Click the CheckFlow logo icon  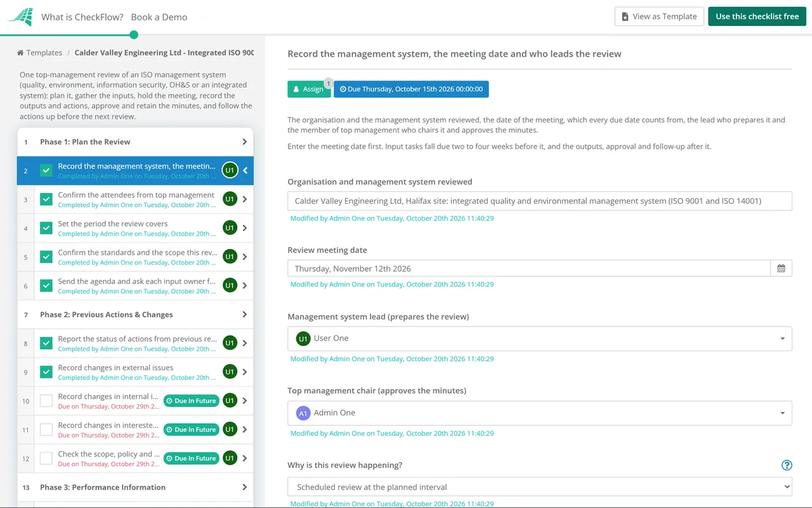pos(20,17)
